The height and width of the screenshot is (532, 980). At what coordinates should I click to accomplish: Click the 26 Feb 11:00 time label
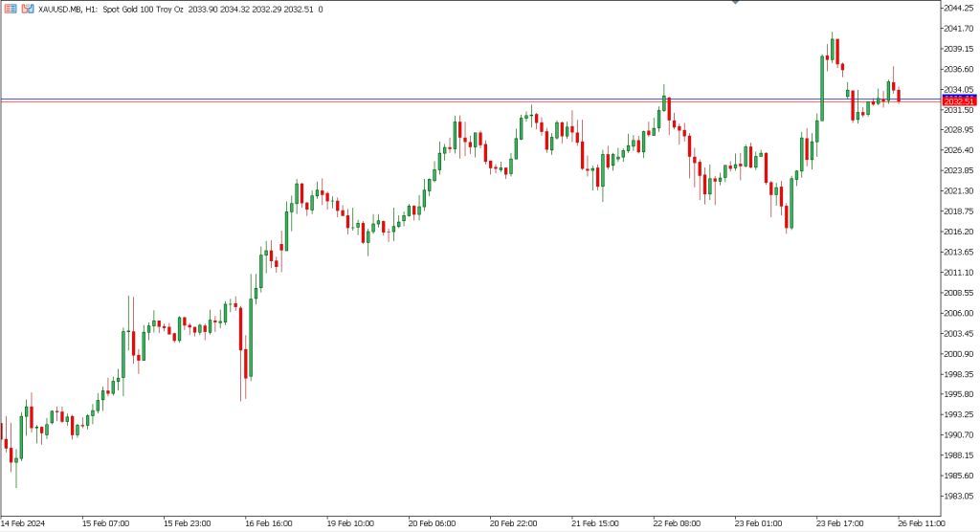922,523
